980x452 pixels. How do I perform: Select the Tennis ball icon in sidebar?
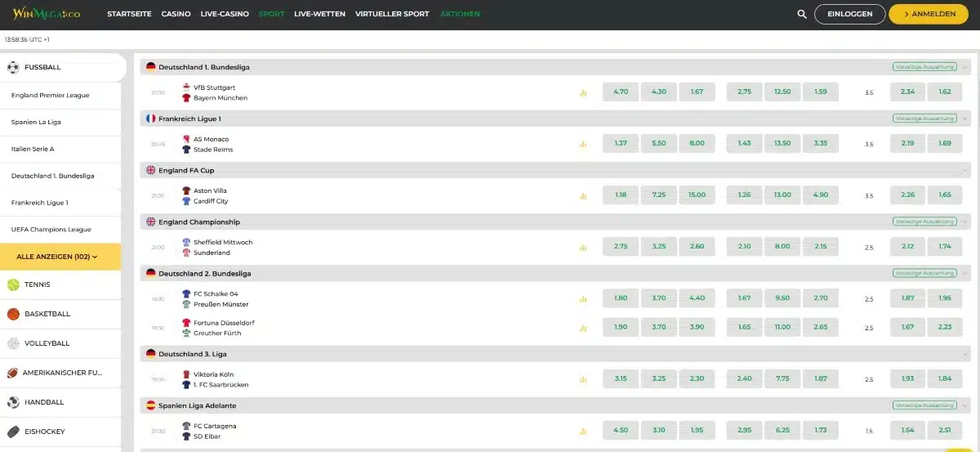click(x=13, y=284)
